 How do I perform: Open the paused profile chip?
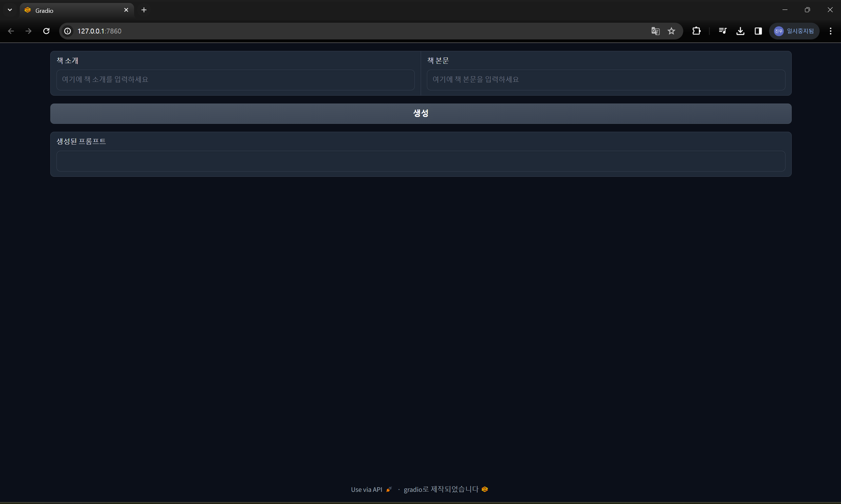pos(794,31)
